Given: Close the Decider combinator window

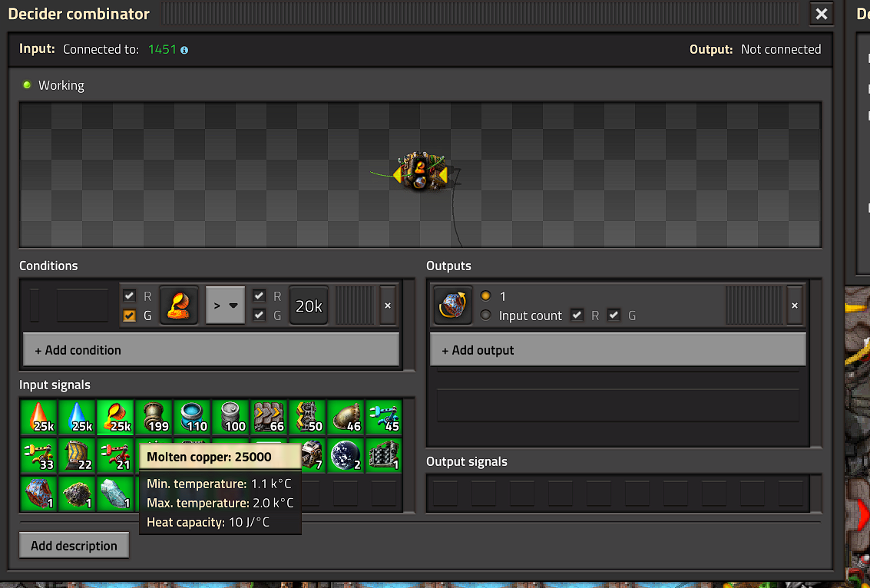Looking at the screenshot, I should click(x=821, y=14).
